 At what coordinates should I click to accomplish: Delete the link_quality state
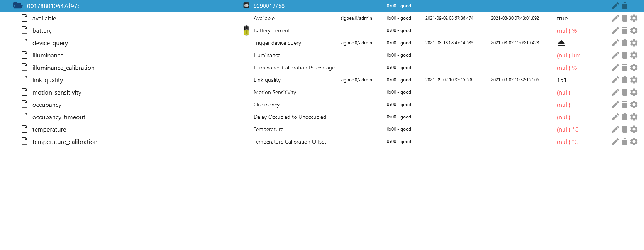625,80
